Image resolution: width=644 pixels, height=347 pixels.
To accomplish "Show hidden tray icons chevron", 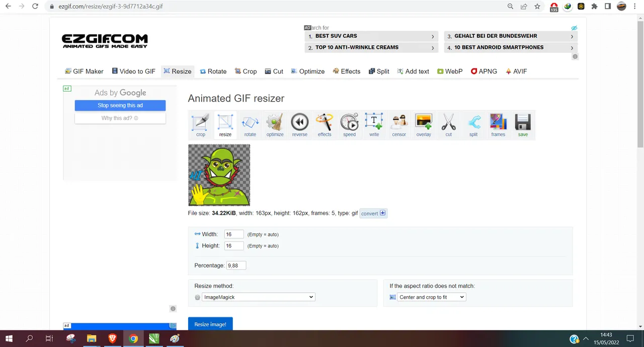I will click(x=586, y=338).
